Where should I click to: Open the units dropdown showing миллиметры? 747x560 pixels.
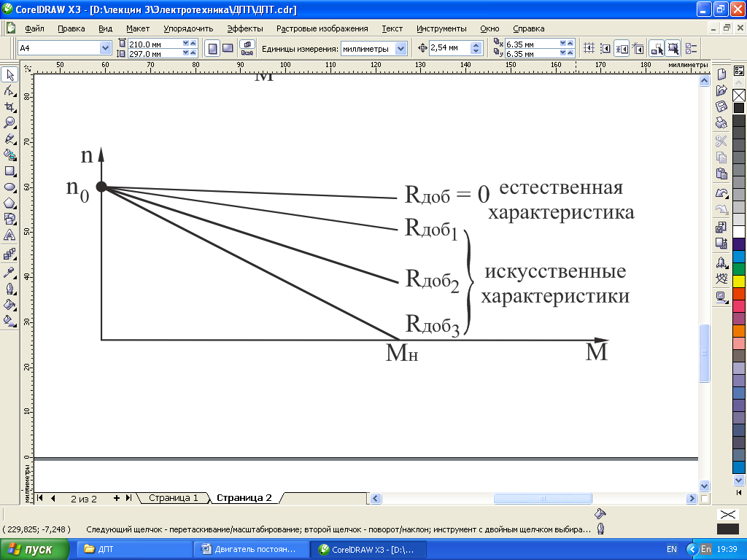pos(400,49)
